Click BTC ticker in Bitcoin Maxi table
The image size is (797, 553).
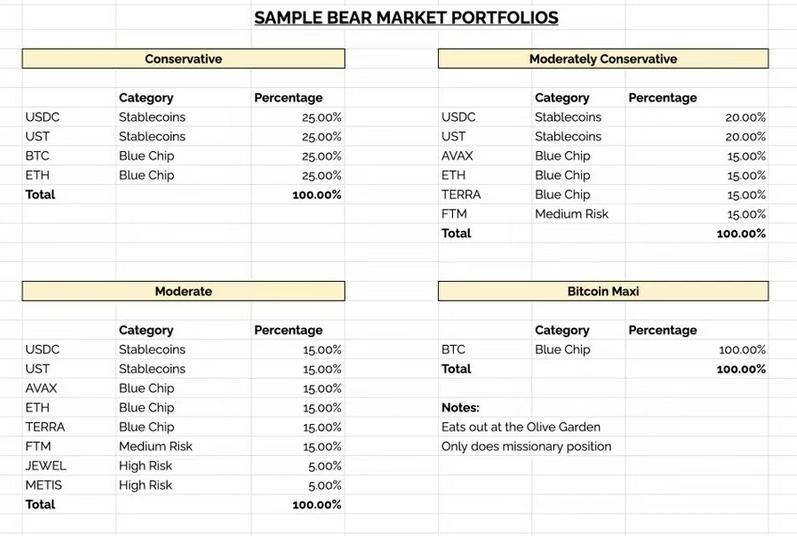pyautogui.click(x=453, y=350)
